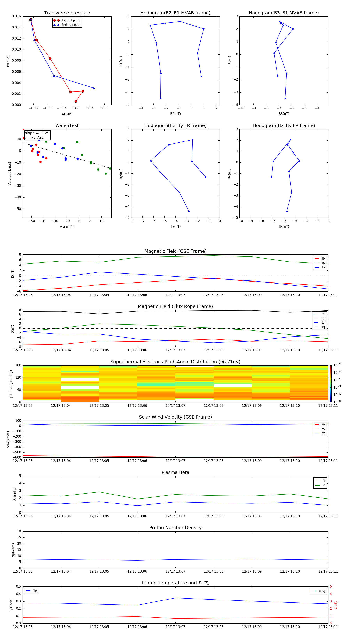
Task: Click the "By'" entry in Flux Rope legend
Action: tap(320, 318)
